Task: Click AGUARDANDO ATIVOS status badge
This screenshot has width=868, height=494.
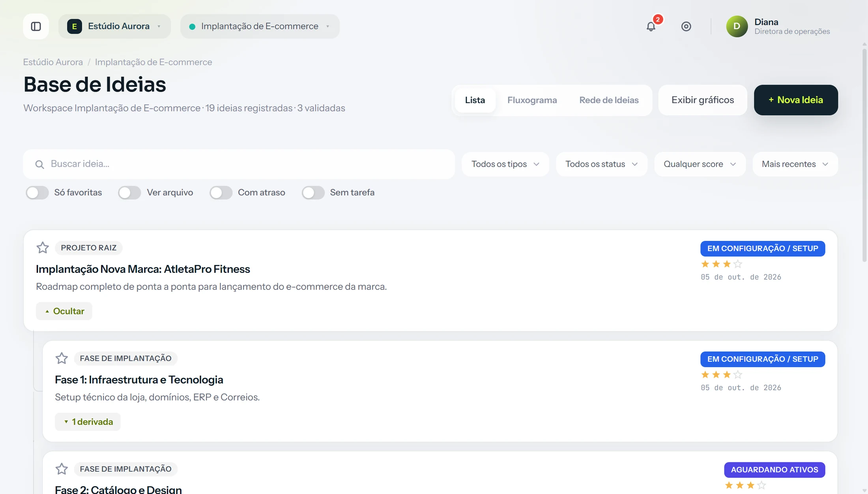Action: (774, 470)
